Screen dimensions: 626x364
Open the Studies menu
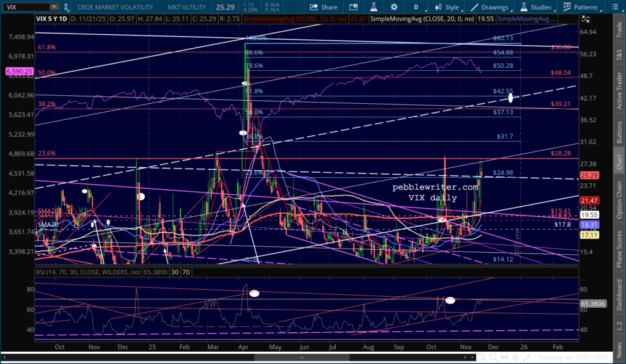535,7
